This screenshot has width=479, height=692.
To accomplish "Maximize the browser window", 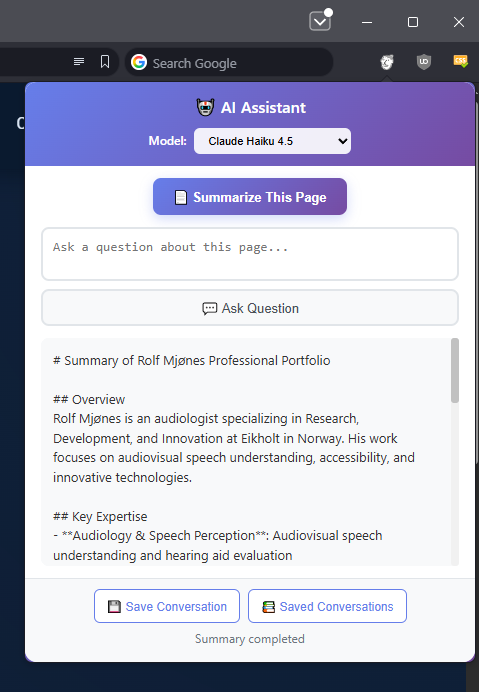I will point(413,22).
